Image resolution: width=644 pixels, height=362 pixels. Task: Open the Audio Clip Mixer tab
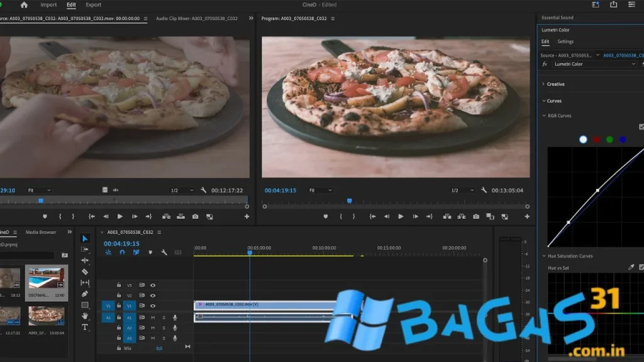click(197, 18)
